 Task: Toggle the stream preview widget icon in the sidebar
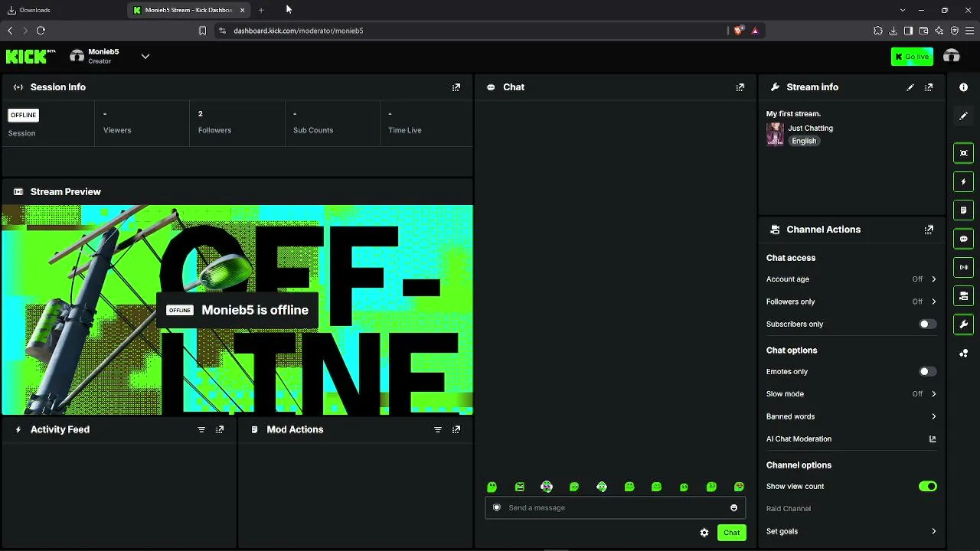pyautogui.click(x=963, y=153)
